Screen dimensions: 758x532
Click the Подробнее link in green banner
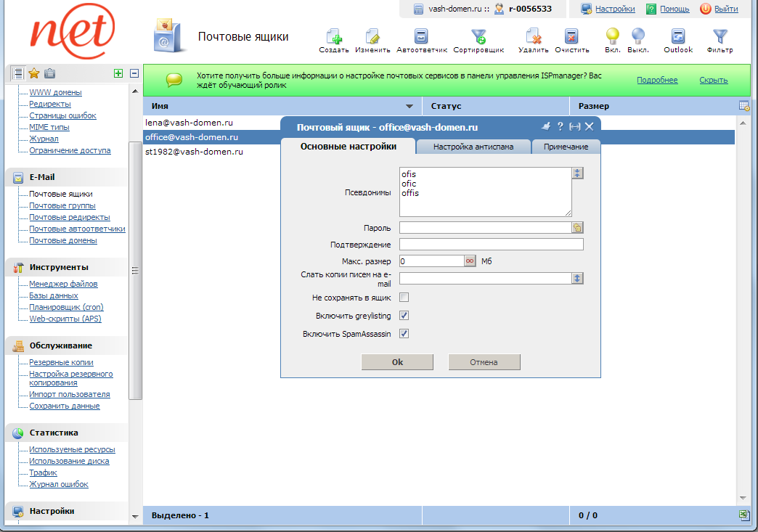[x=657, y=80]
